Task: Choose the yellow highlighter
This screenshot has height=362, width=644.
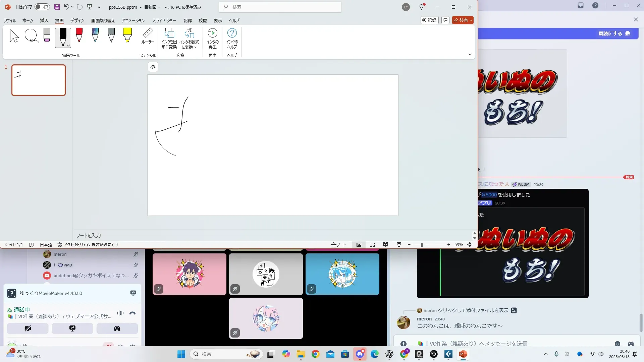Action: click(127, 35)
